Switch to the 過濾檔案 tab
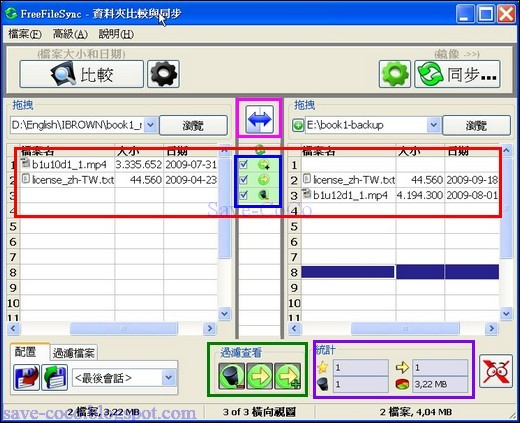Image resolution: width=520 pixels, height=423 pixels. (74, 353)
